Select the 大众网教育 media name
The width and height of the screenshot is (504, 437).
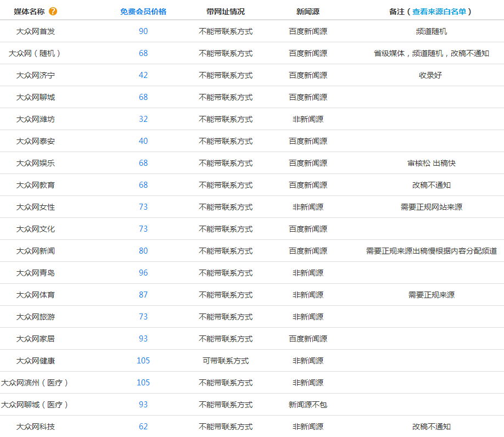(x=36, y=185)
